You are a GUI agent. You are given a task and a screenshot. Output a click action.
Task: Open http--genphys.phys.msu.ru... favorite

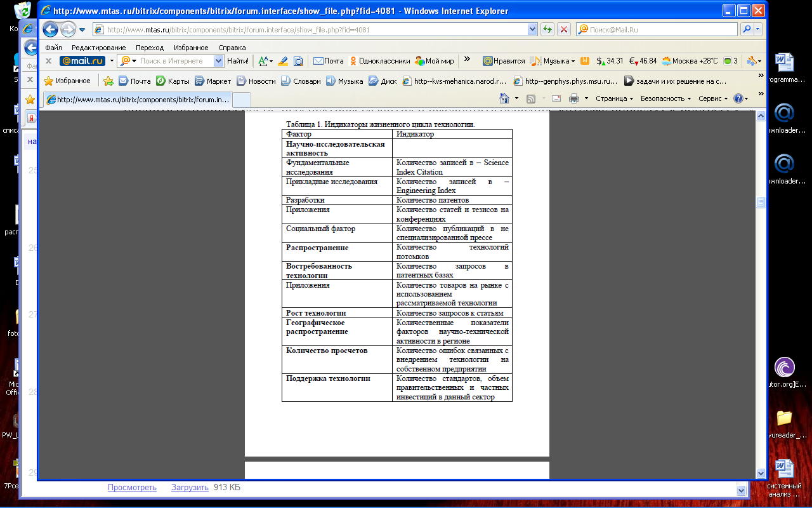point(565,81)
